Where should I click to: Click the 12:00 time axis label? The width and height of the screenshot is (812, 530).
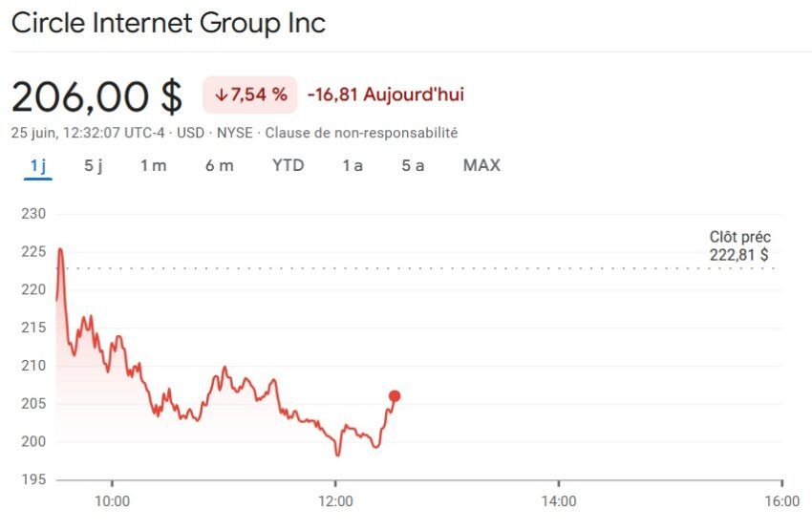coord(335,501)
